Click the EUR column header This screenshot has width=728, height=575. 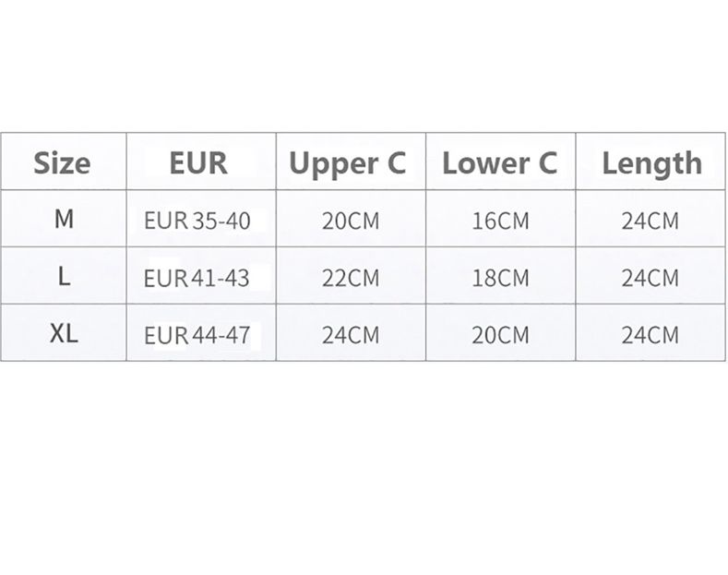pyautogui.click(x=198, y=163)
